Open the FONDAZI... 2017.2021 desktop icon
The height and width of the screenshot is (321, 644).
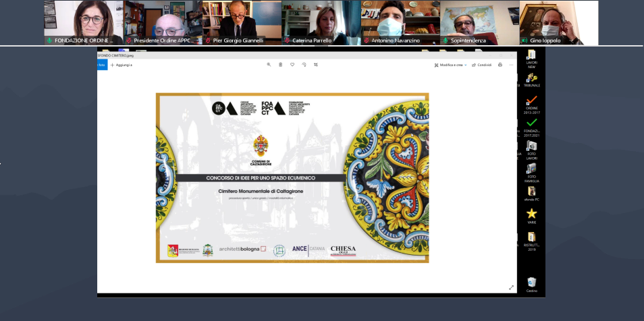pos(531,127)
